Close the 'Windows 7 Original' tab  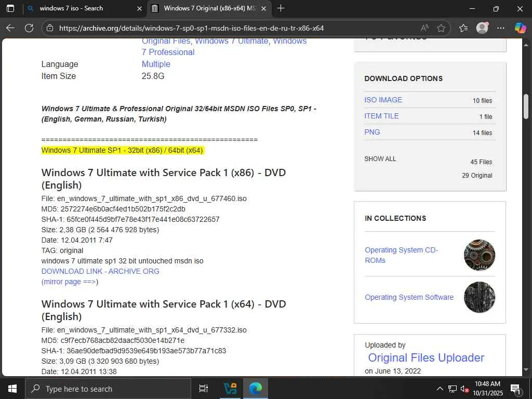[263, 8]
